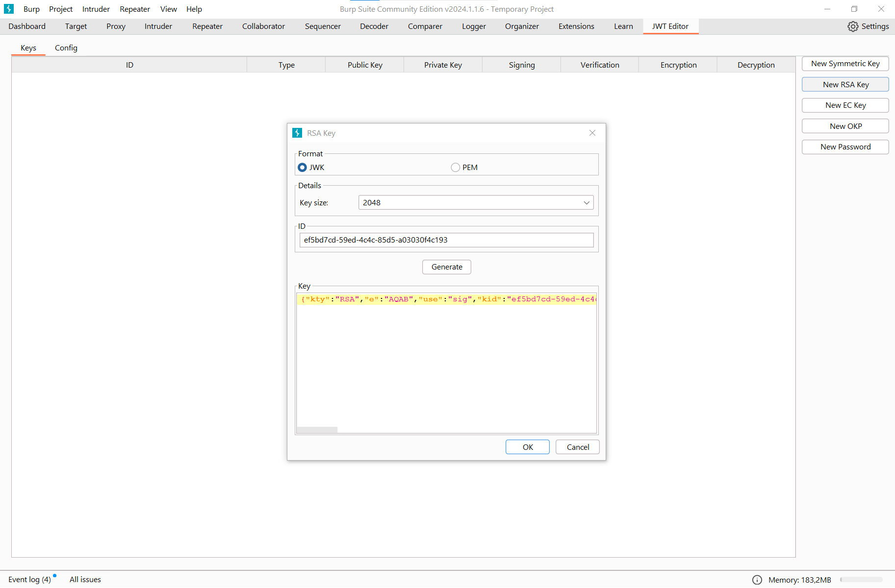Switch to the Logger tab
The height and width of the screenshot is (588, 895).
[474, 26]
